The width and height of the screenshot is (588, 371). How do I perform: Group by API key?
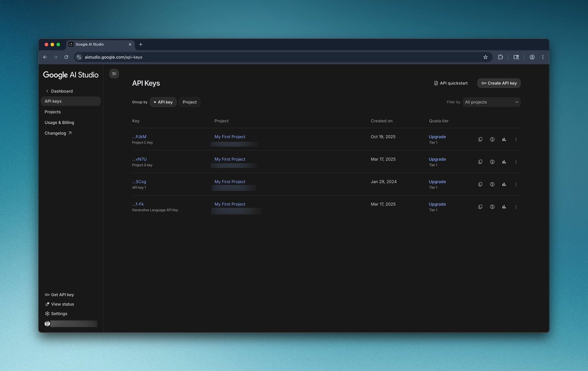click(163, 102)
